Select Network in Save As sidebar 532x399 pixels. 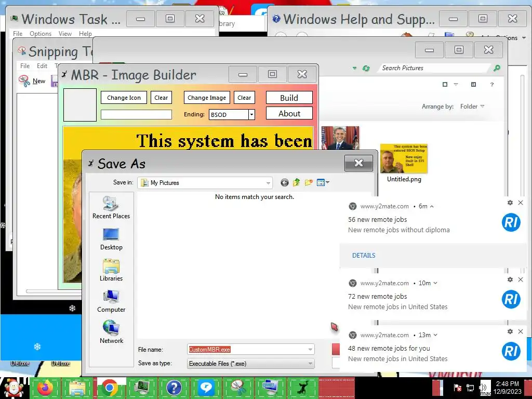coord(111,332)
